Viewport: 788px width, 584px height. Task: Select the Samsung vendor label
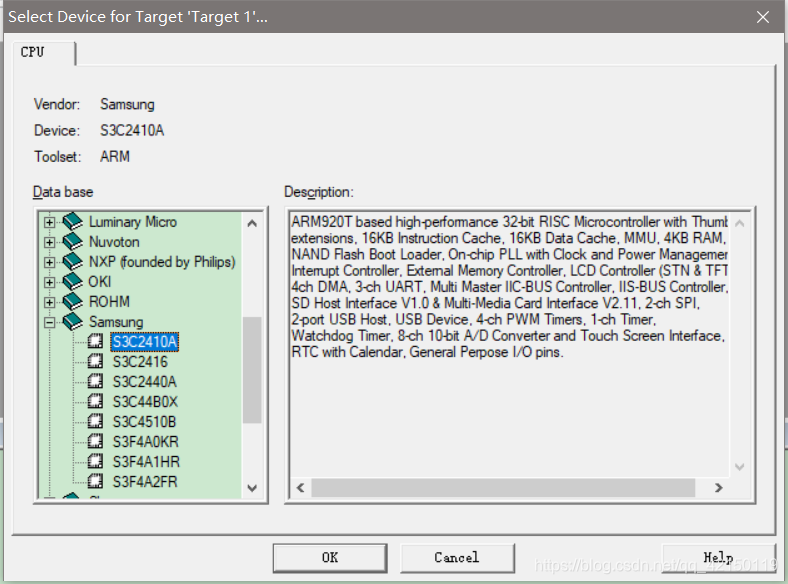click(116, 322)
